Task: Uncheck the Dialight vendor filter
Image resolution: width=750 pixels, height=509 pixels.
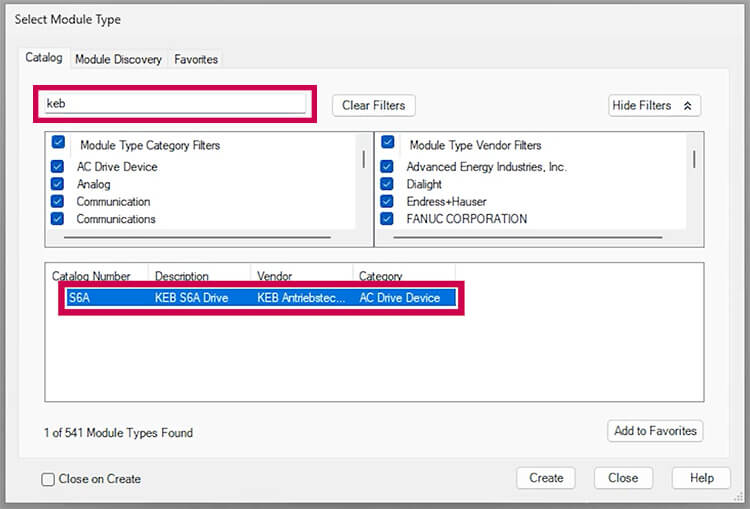Action: (x=387, y=184)
